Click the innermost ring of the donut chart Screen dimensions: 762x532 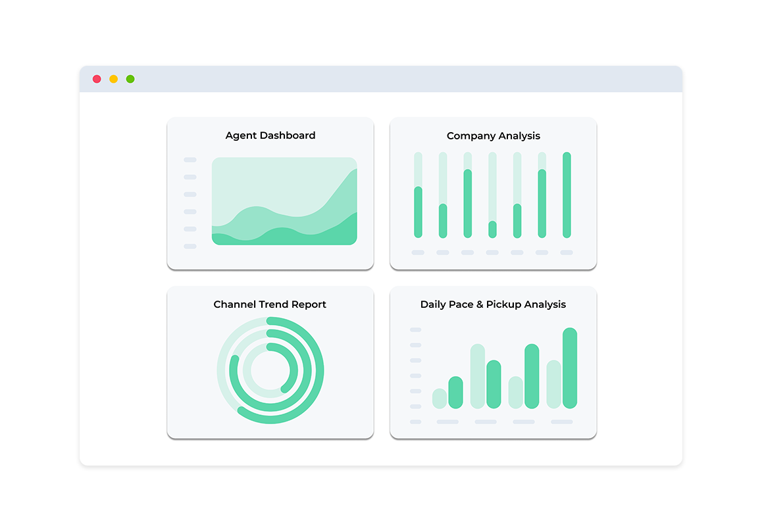click(x=293, y=370)
